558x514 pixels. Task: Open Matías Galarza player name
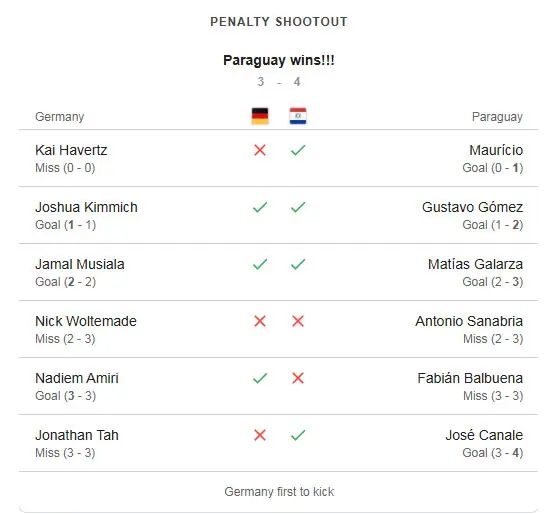(x=475, y=264)
